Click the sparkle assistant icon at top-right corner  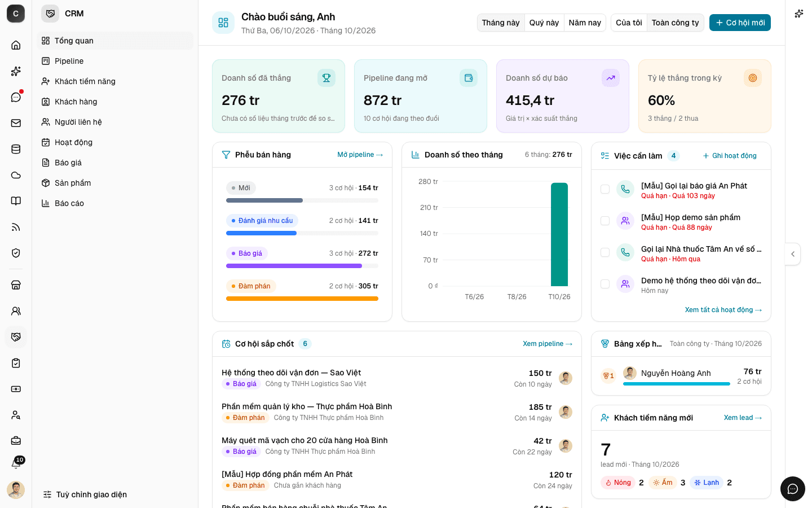pos(798,14)
